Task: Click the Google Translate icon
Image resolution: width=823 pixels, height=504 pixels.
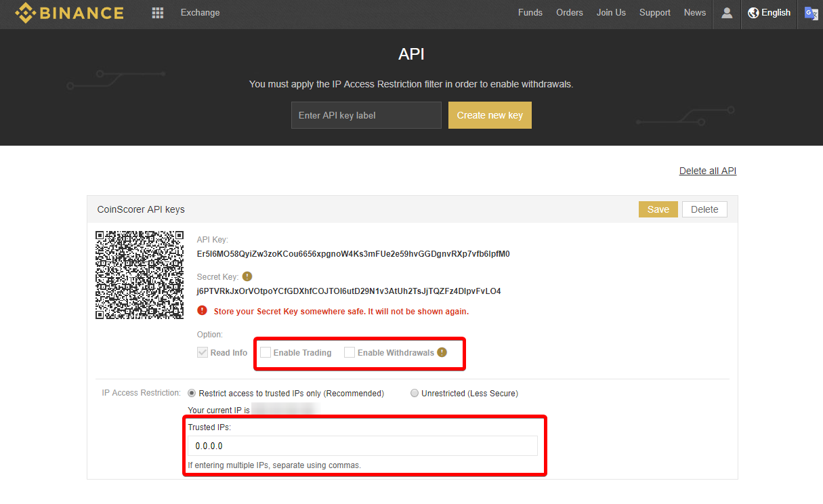Action: (811, 13)
